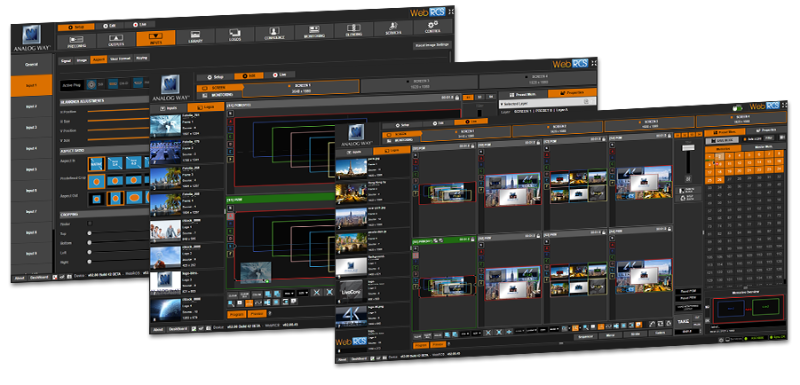Open MONITORING section in back window toolbar

coord(314,32)
